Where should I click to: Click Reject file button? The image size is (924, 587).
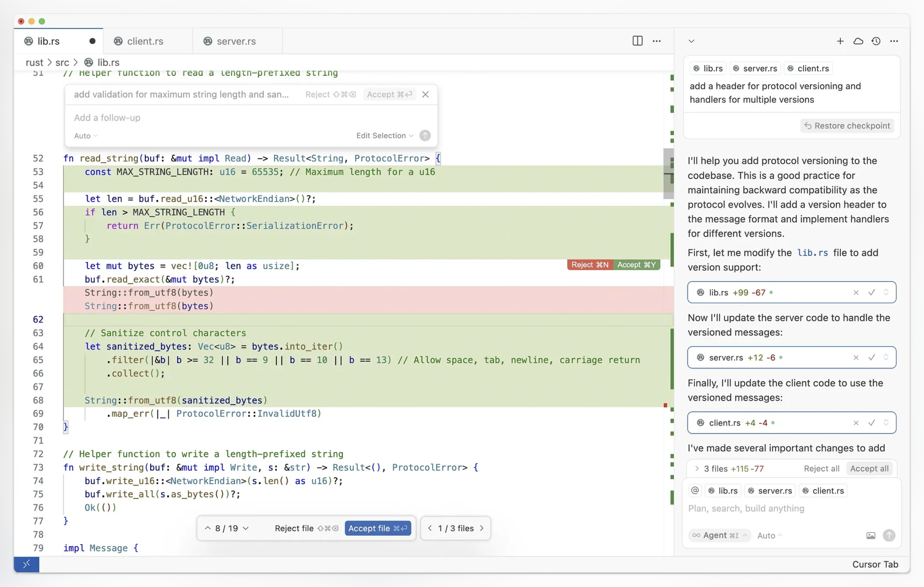coord(306,528)
